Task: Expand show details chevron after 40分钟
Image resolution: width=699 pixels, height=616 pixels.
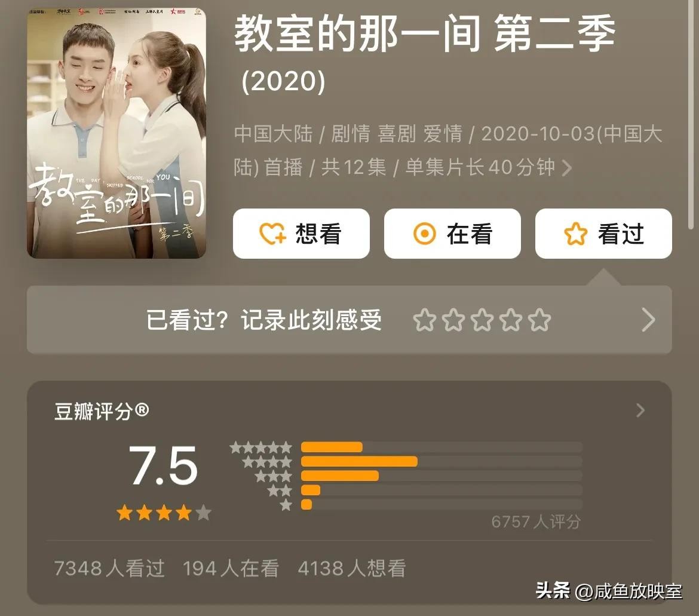Action: coord(567,168)
